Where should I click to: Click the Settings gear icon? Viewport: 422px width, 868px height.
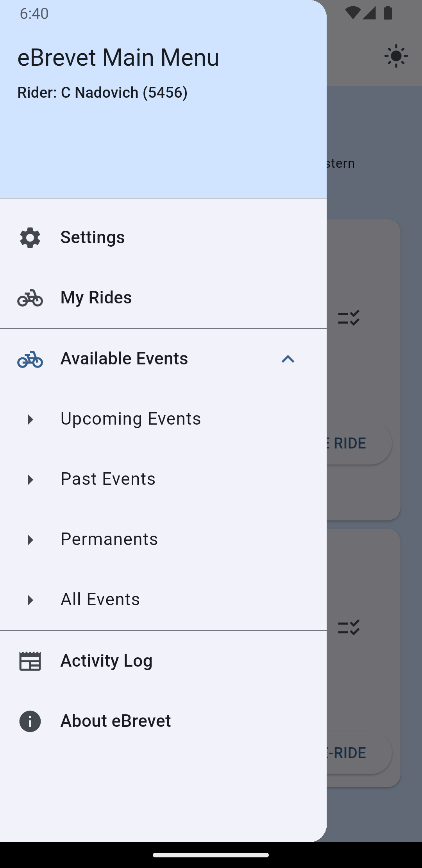30,238
